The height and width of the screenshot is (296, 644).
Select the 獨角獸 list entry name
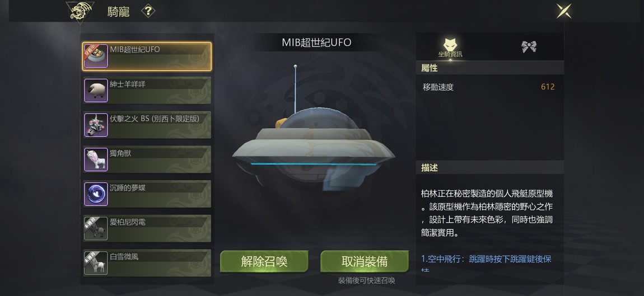(x=120, y=153)
